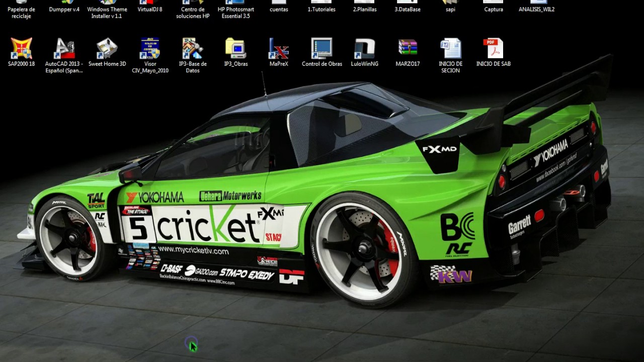
Task: Select the Dumpper v.4 shortcut
Action: pos(64,7)
